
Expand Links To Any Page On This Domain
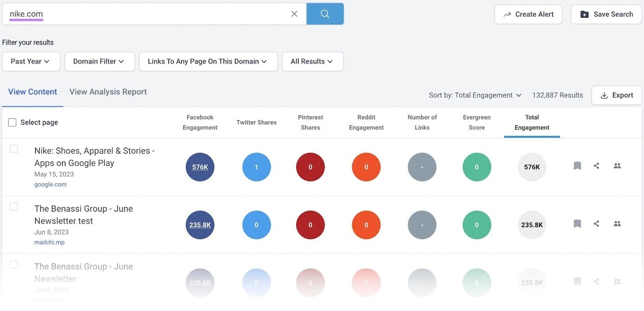[208, 62]
